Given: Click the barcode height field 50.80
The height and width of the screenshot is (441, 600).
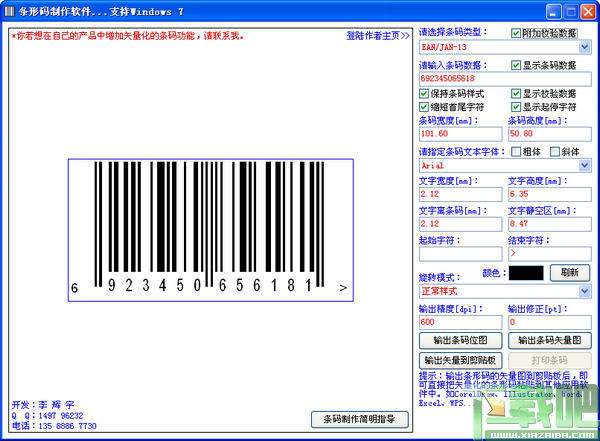Looking at the screenshot, I should pyautogui.click(x=550, y=134).
